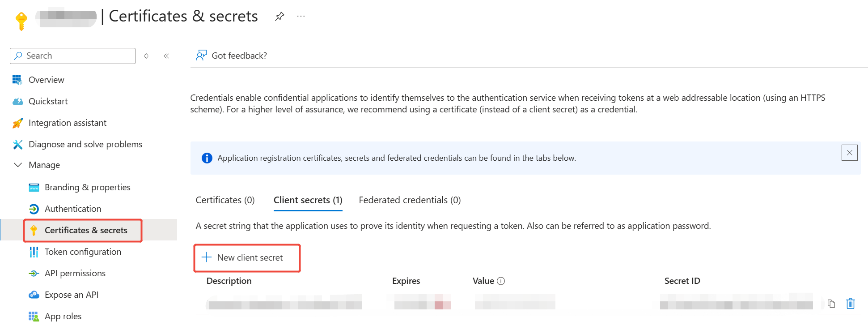Click the App roles icon
The image size is (868, 330).
34,316
